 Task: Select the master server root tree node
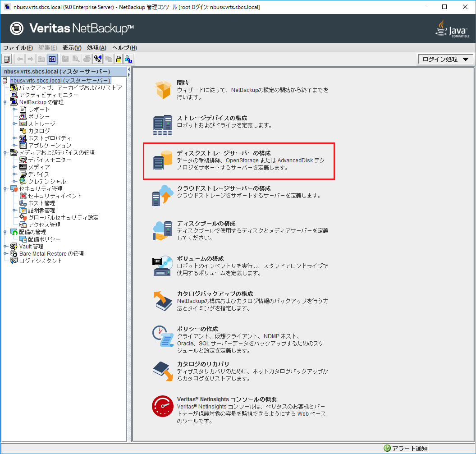click(x=60, y=80)
